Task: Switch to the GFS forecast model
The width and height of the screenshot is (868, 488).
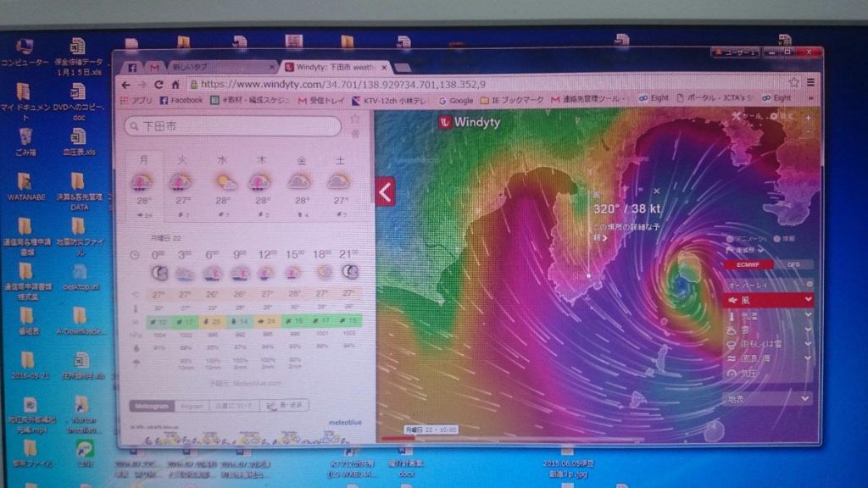Action: tap(793, 264)
